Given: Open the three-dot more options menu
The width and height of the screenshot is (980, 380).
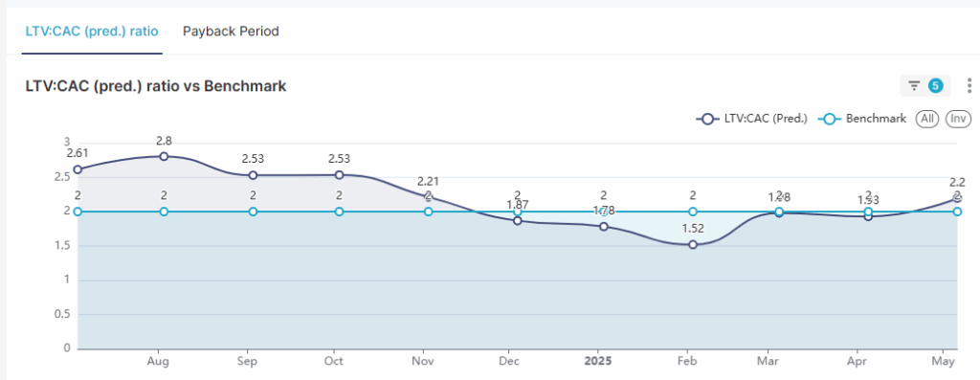Looking at the screenshot, I should (x=969, y=85).
